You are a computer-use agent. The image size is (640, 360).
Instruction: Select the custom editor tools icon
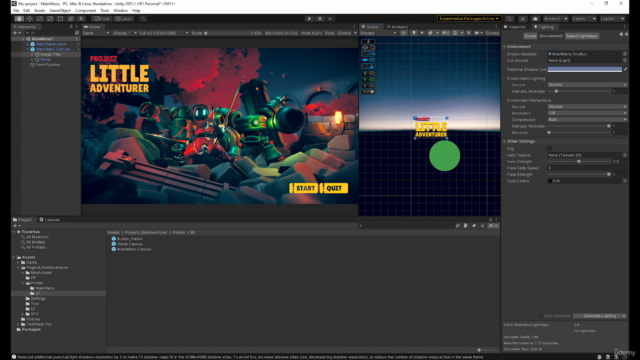tap(81, 19)
